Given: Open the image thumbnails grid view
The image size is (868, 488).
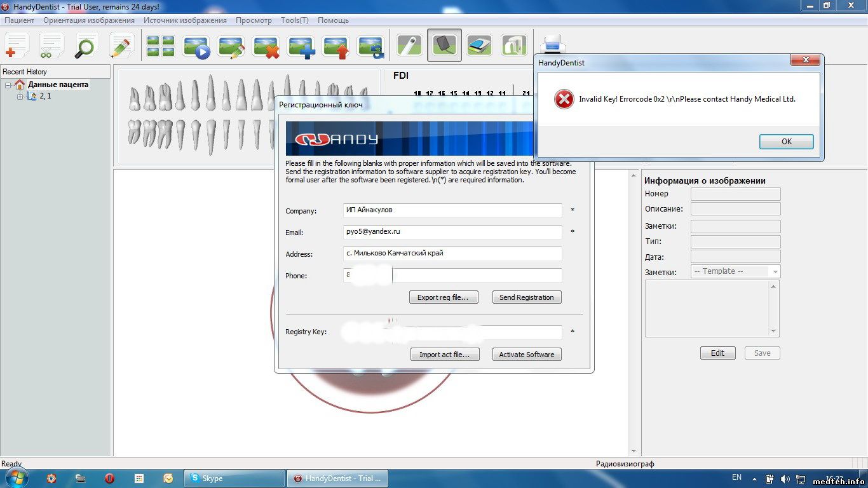Looking at the screenshot, I should click(160, 46).
